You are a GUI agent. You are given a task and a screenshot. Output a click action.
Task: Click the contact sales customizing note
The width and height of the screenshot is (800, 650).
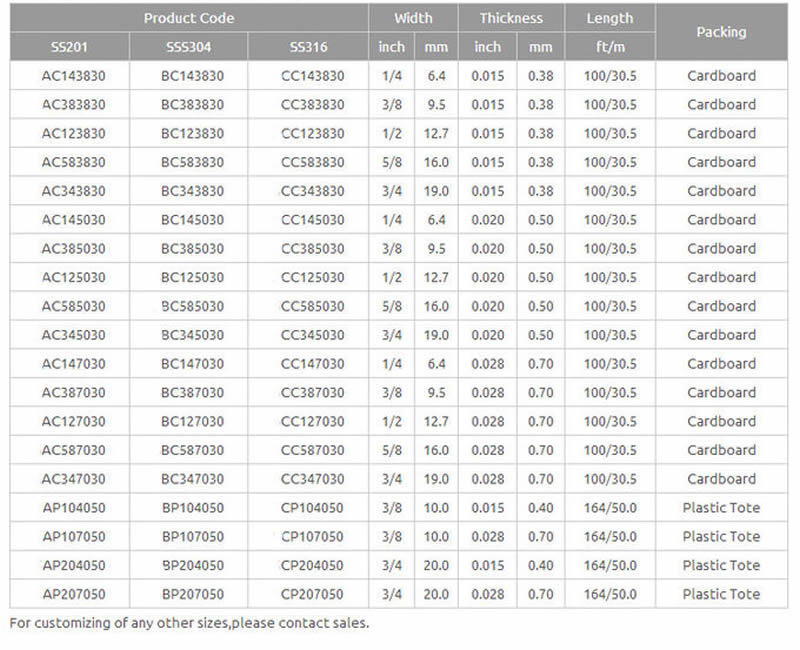click(189, 623)
